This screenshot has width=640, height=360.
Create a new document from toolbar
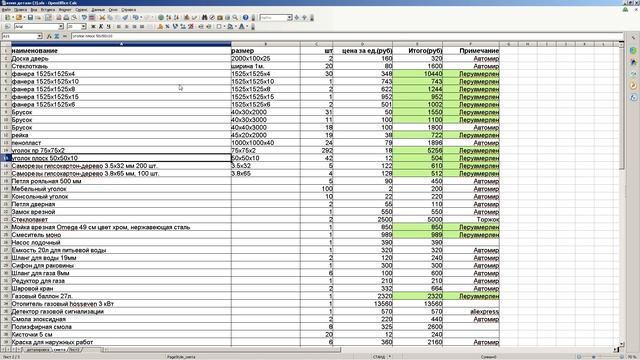pos(7,18)
